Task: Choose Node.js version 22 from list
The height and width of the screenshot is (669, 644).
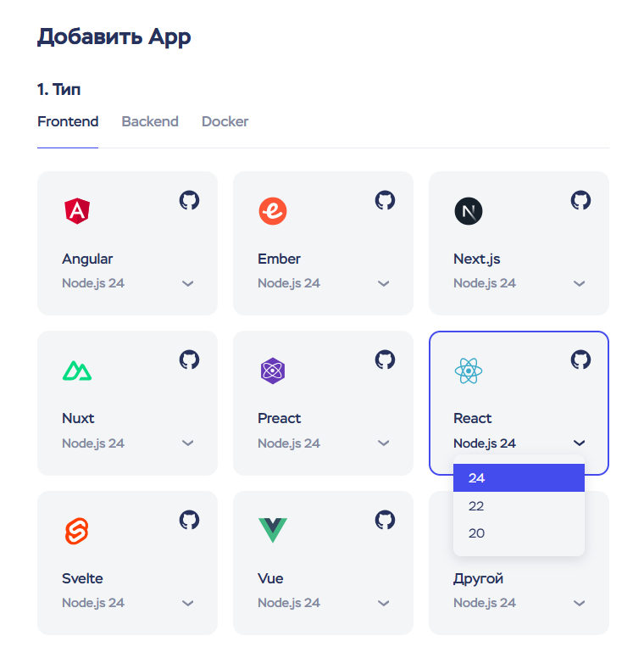Action: pyautogui.click(x=519, y=506)
